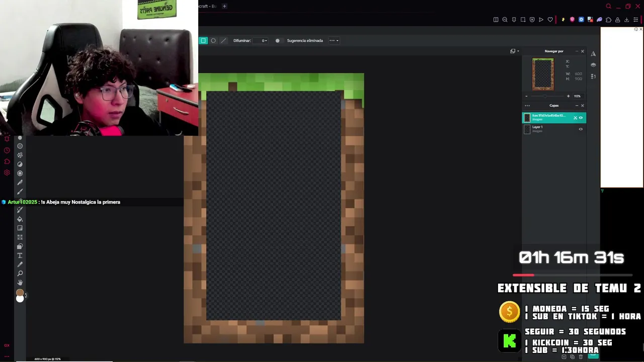Click the GX icon in sidebar
The image size is (644, 362).
[7, 345]
